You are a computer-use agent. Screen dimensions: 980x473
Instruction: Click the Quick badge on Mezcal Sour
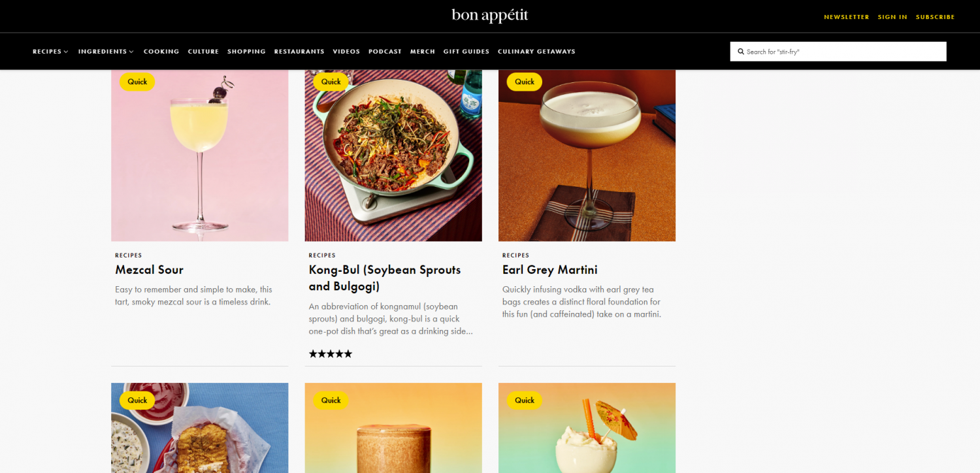click(137, 82)
